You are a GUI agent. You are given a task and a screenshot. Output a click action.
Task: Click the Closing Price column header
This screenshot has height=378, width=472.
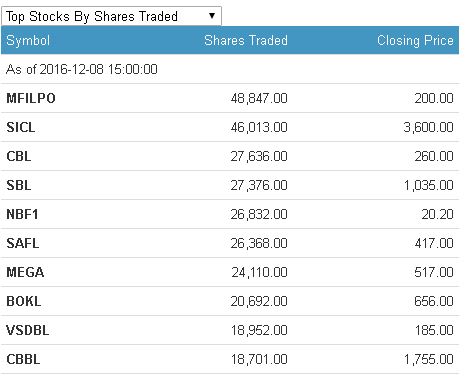[x=415, y=40]
